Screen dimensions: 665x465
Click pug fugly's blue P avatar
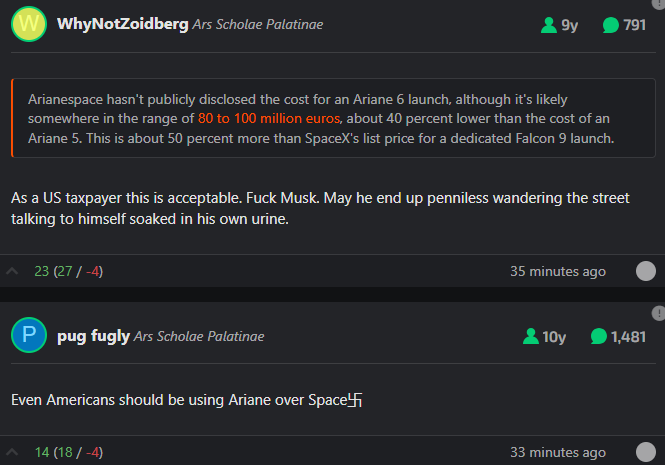[29, 335]
